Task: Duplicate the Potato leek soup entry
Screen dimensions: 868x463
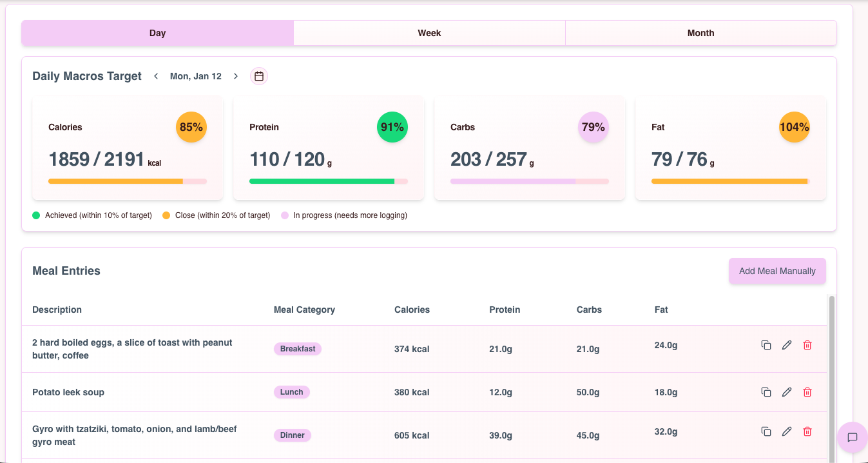Action: pos(766,391)
